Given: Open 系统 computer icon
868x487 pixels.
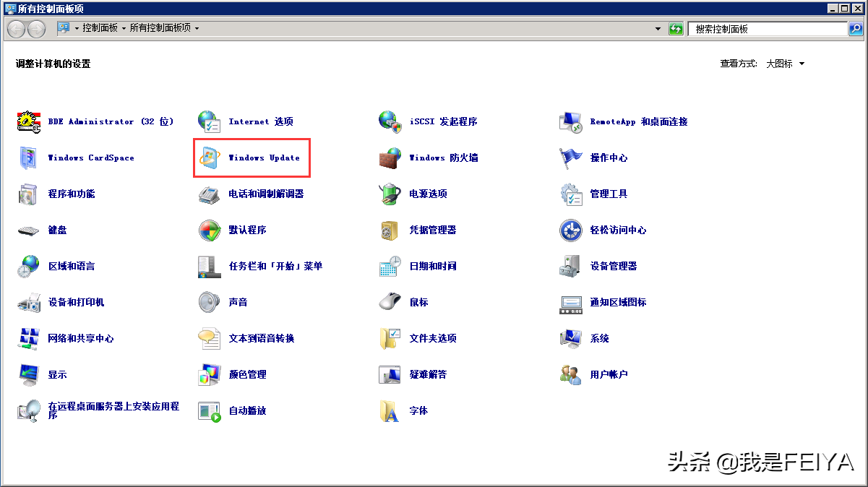Looking at the screenshot, I should [x=571, y=338].
